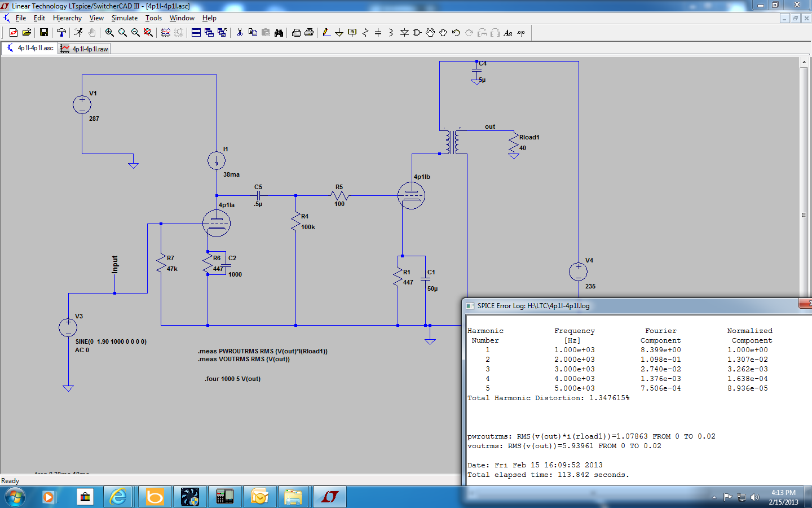This screenshot has height=508, width=812.
Task: Open a file with the folder icon
Action: (x=27, y=33)
